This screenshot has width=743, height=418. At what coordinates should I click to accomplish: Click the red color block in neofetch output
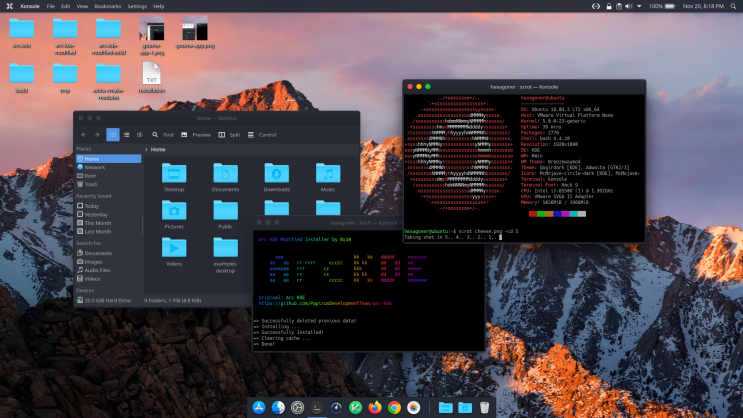click(x=533, y=214)
